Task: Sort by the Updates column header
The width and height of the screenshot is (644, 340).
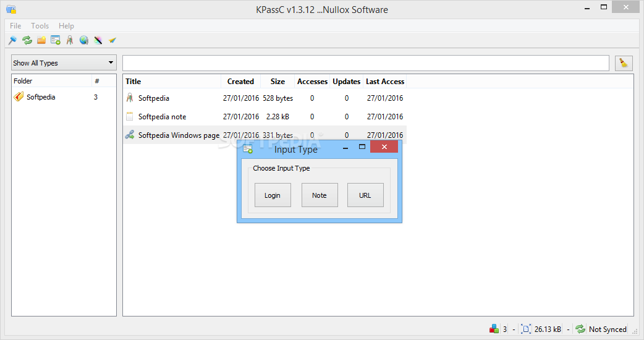Action: tap(347, 82)
